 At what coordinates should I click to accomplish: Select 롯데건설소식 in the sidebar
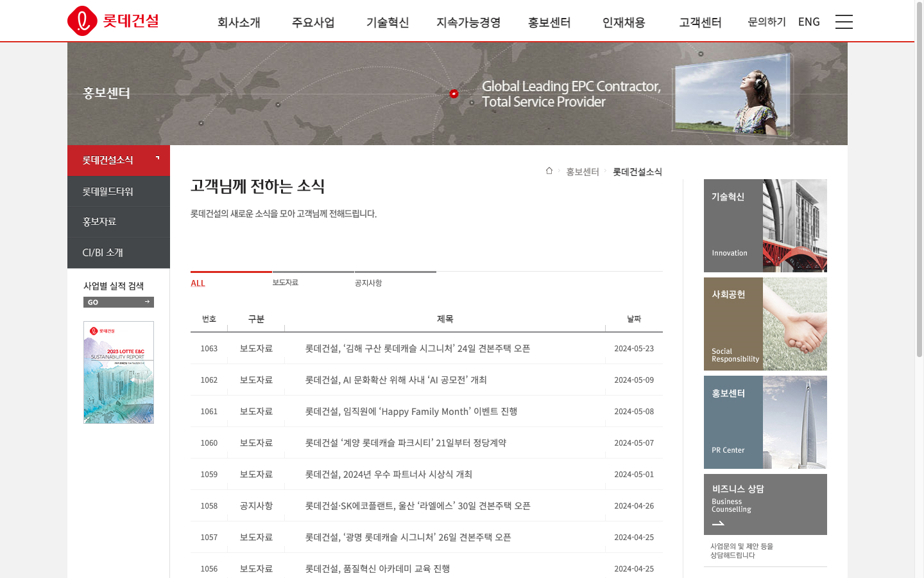tap(119, 160)
